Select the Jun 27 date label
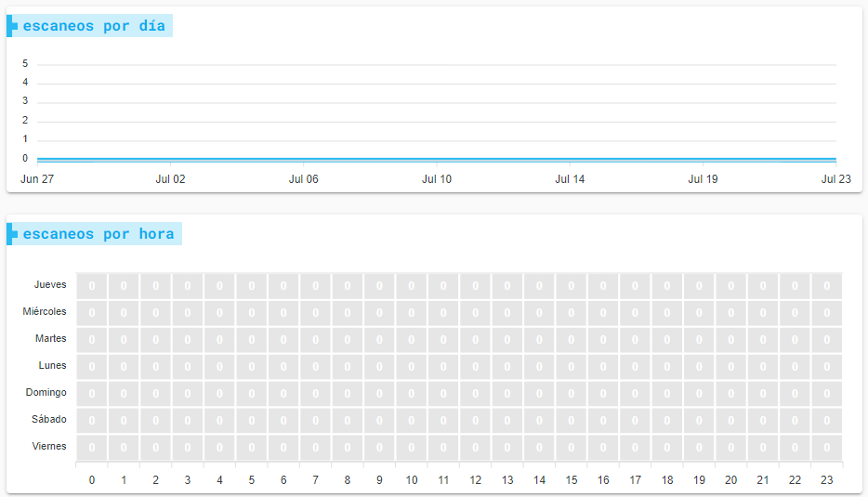Viewport: 868px width, 497px height. pyautogui.click(x=37, y=179)
